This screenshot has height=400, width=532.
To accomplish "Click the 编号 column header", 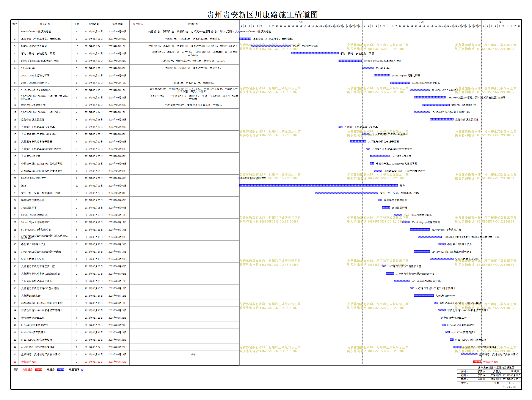I will pyautogui.click(x=15, y=24).
